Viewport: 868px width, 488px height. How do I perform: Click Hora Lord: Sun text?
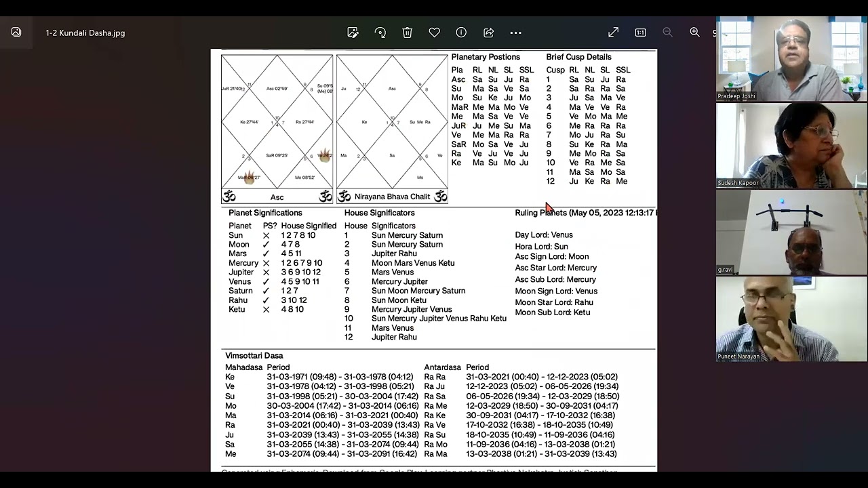pos(541,247)
